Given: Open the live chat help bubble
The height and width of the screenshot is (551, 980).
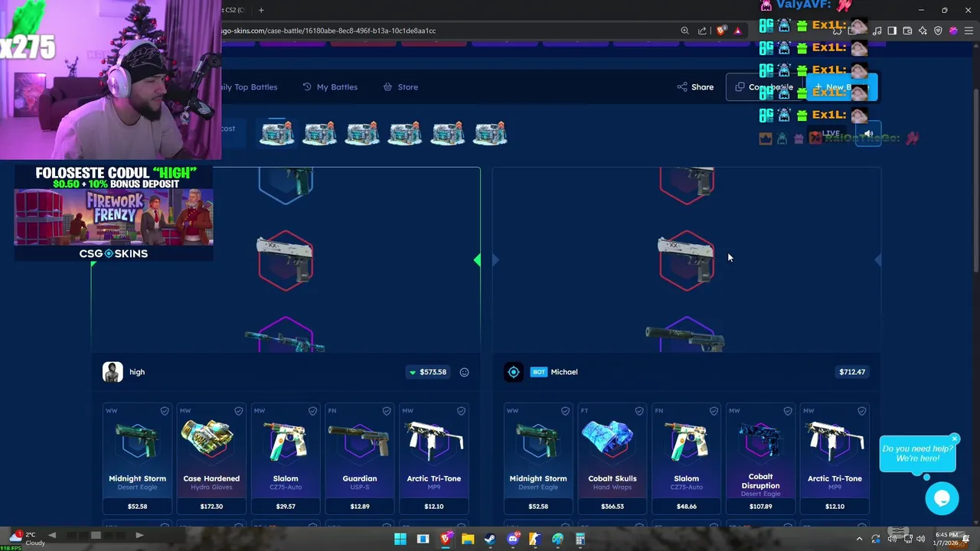Looking at the screenshot, I should pos(942,498).
